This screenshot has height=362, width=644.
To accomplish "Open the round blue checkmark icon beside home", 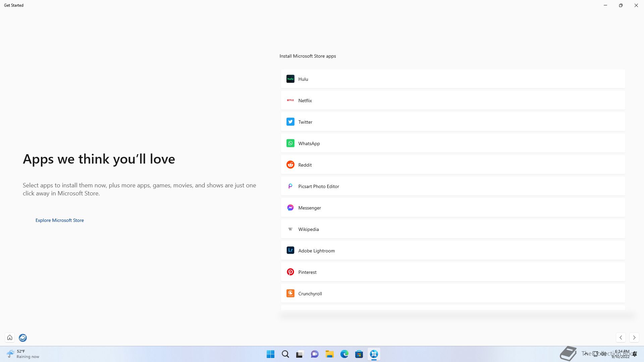I will tap(23, 338).
